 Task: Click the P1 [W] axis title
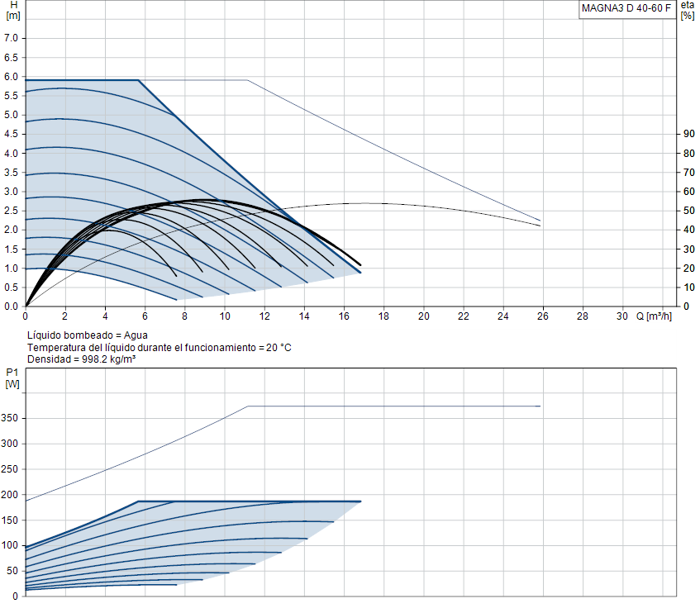coord(12,378)
